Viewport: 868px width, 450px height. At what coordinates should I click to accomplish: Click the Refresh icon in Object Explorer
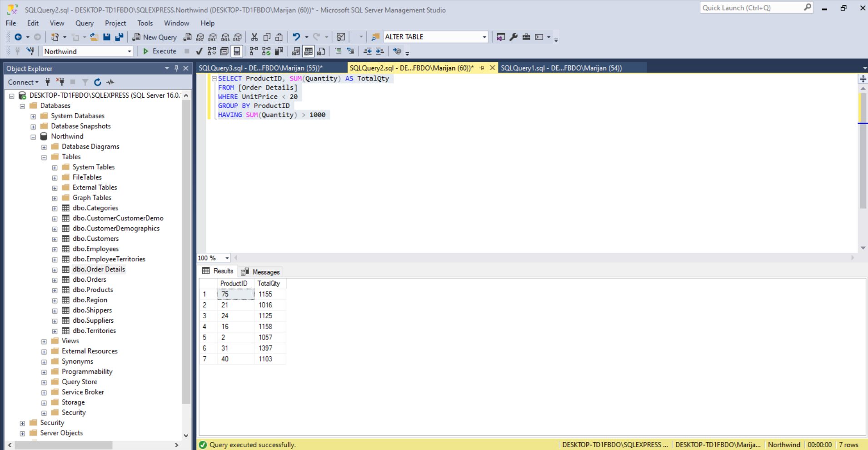tap(98, 82)
